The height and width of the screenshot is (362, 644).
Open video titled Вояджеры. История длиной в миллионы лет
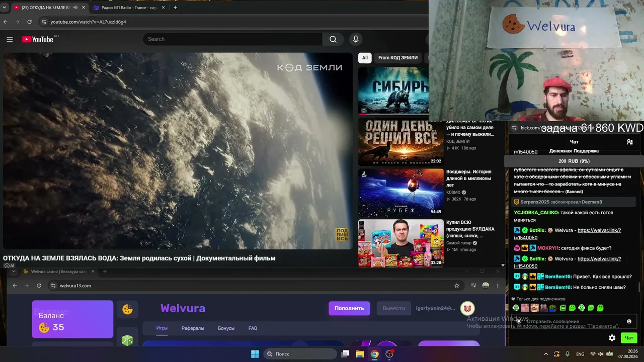coord(469,178)
